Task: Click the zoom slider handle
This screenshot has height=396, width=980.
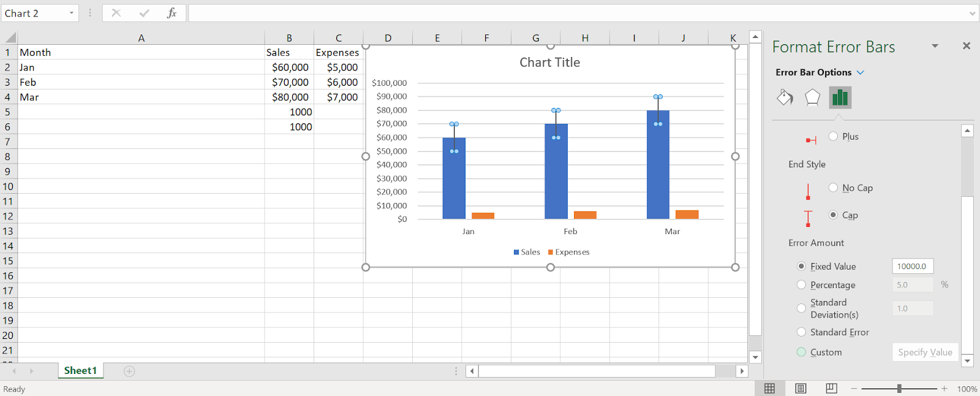Action: 899,389
